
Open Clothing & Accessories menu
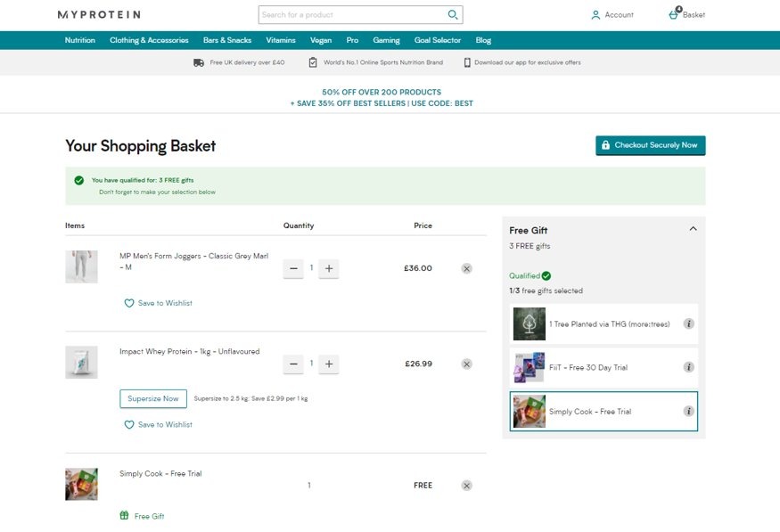(149, 40)
